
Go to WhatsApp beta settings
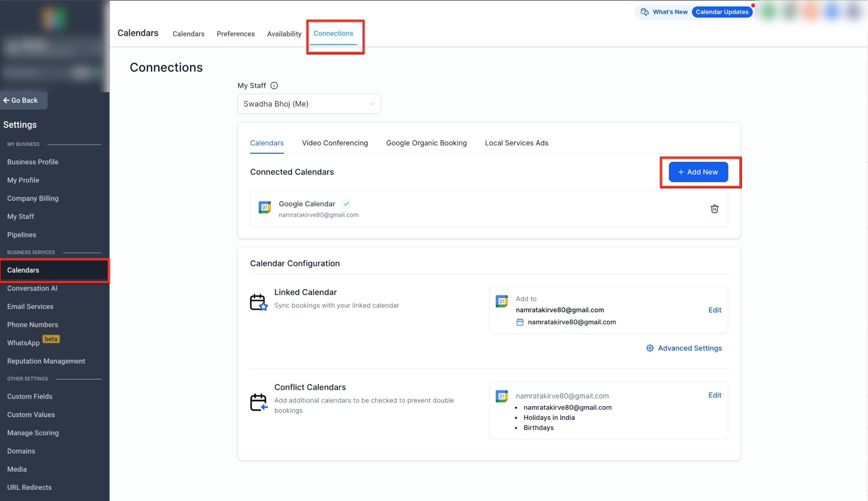click(23, 343)
